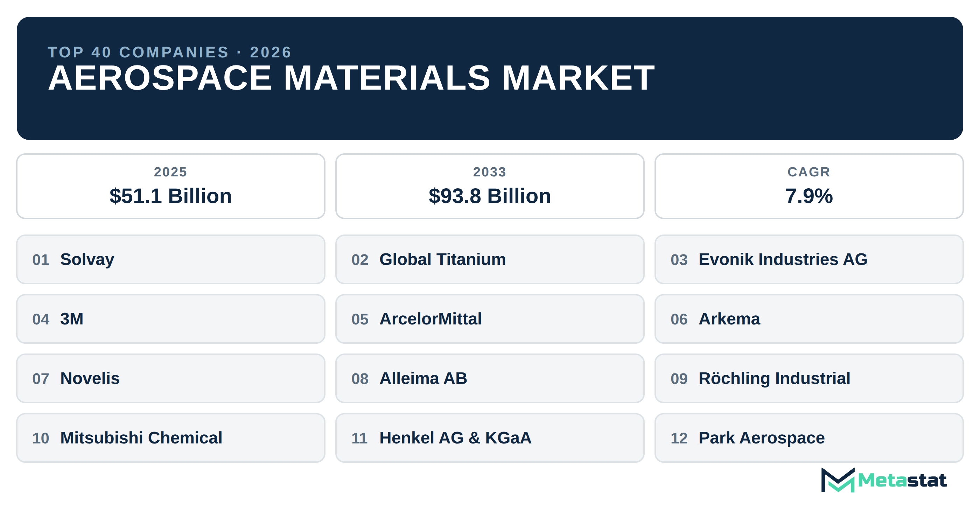Pick the Novelis entry
Viewport: 980px width, 511px height.
(x=171, y=378)
